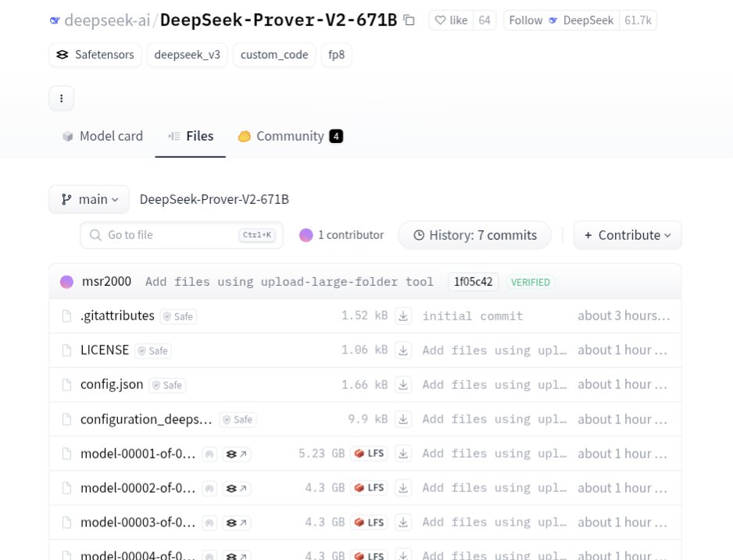Download the model-00001 file
Screen dimensions: 733x560
point(403,454)
